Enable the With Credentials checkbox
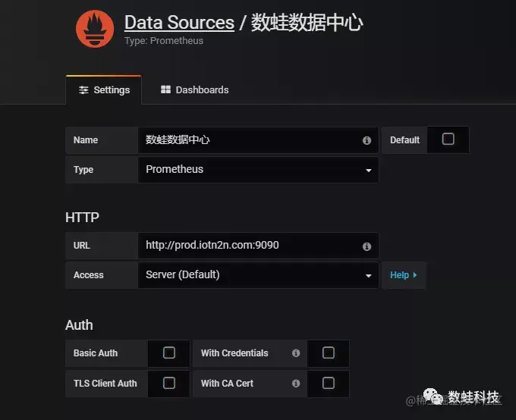 click(328, 353)
